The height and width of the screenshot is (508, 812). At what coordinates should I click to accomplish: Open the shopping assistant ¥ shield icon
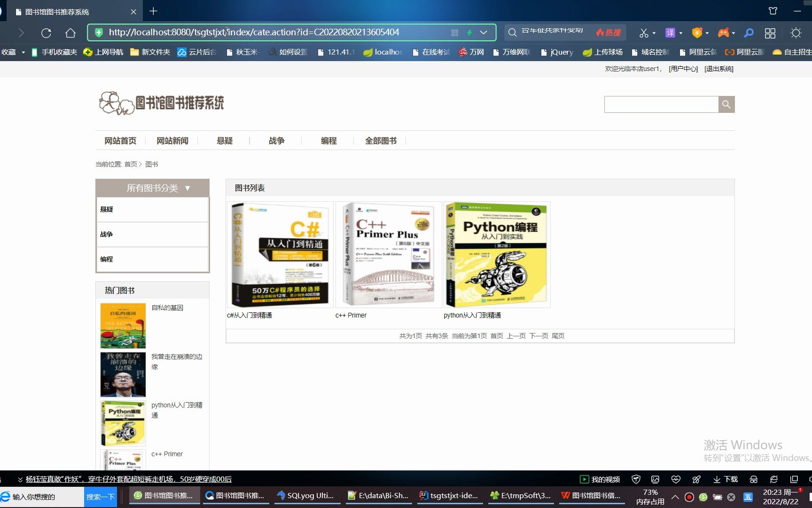(x=697, y=33)
